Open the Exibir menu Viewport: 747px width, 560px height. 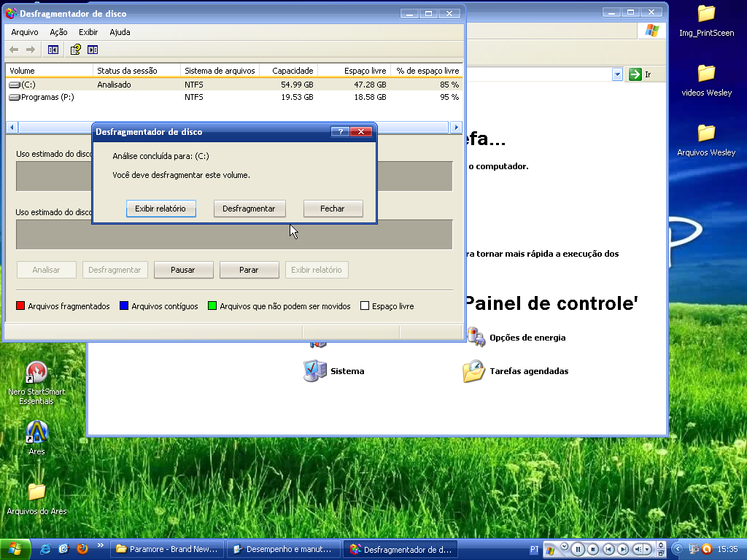point(88,32)
